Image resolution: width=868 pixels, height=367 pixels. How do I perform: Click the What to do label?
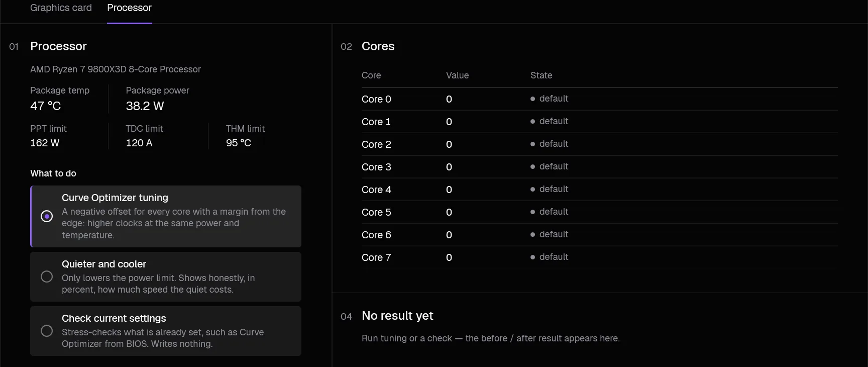click(x=53, y=173)
